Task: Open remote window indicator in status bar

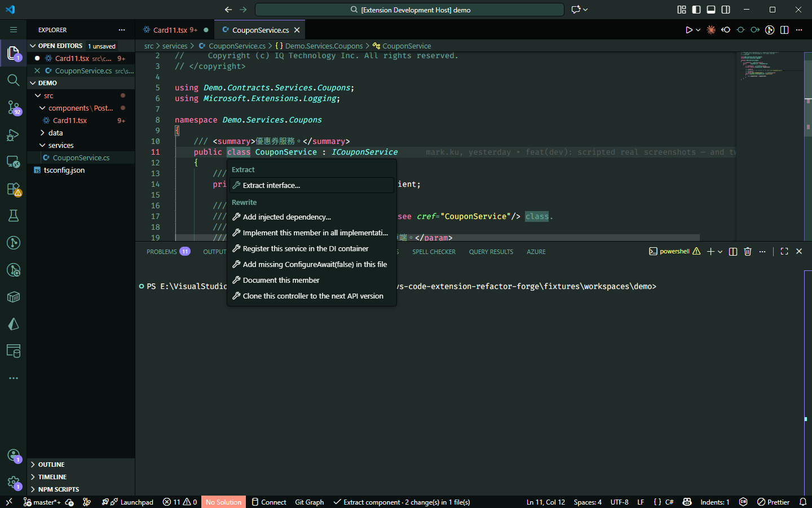Action: coord(9,502)
